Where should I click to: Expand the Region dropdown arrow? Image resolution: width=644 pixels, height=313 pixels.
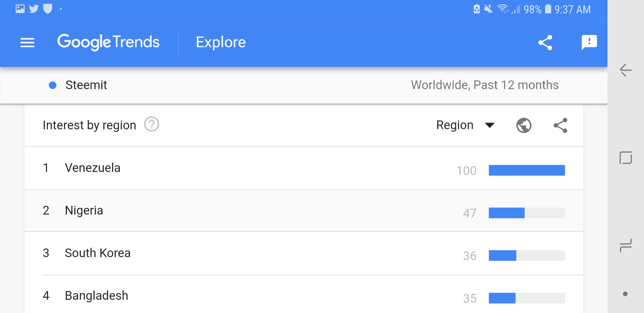click(x=490, y=125)
